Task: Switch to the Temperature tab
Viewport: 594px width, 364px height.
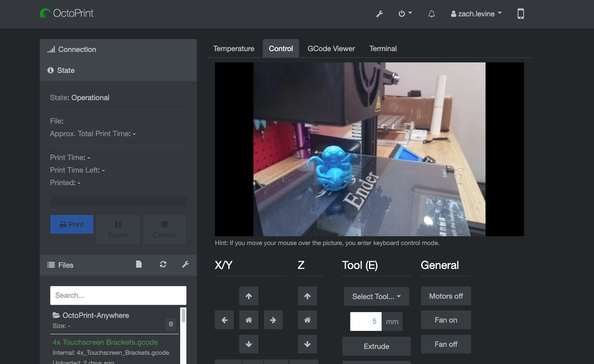Action: 234,49
